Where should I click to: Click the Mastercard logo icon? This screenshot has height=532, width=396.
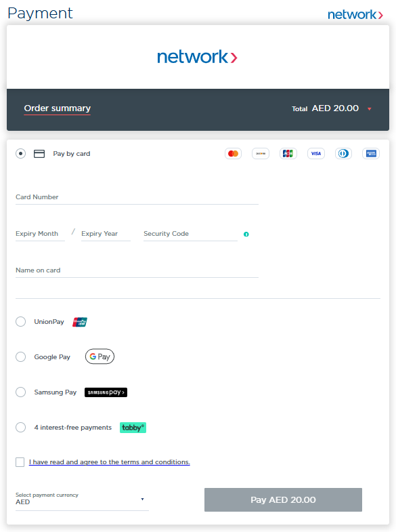pyautogui.click(x=233, y=154)
